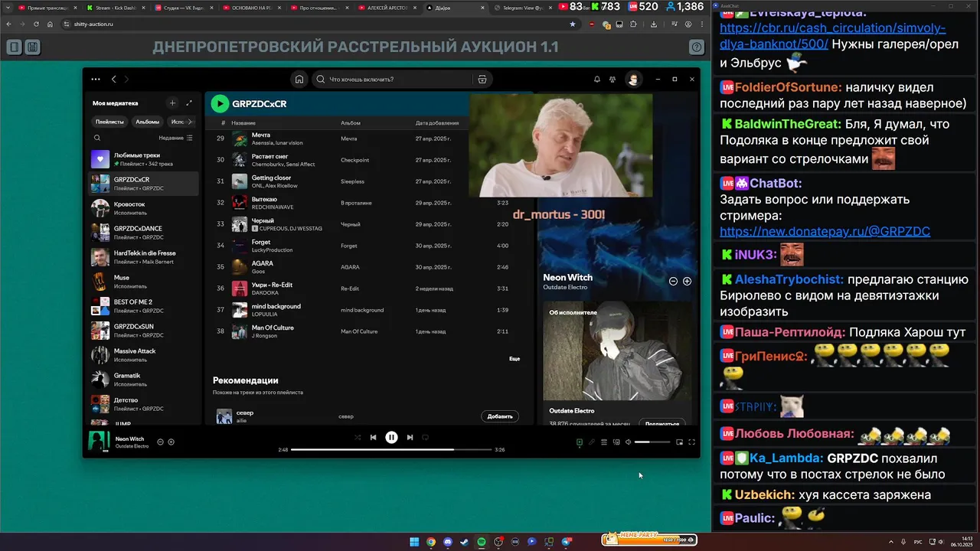
Task: Go to the previous track
Action: click(373, 437)
